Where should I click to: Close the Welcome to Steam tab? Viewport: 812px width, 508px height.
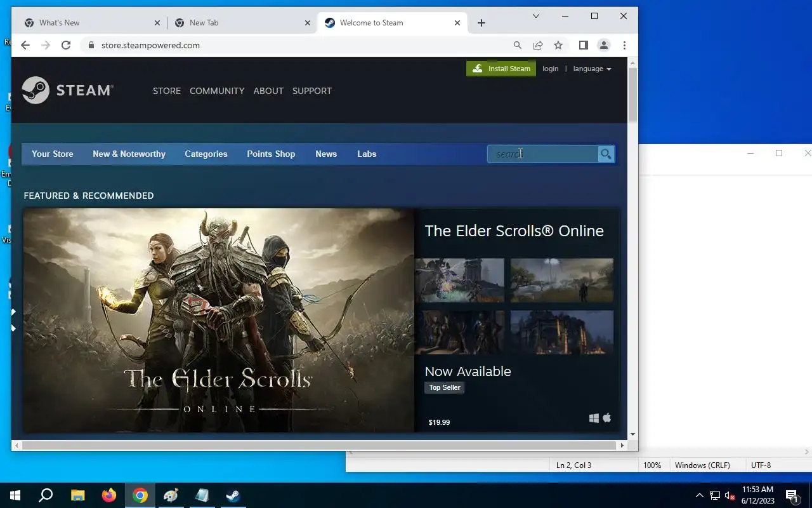[x=457, y=23]
